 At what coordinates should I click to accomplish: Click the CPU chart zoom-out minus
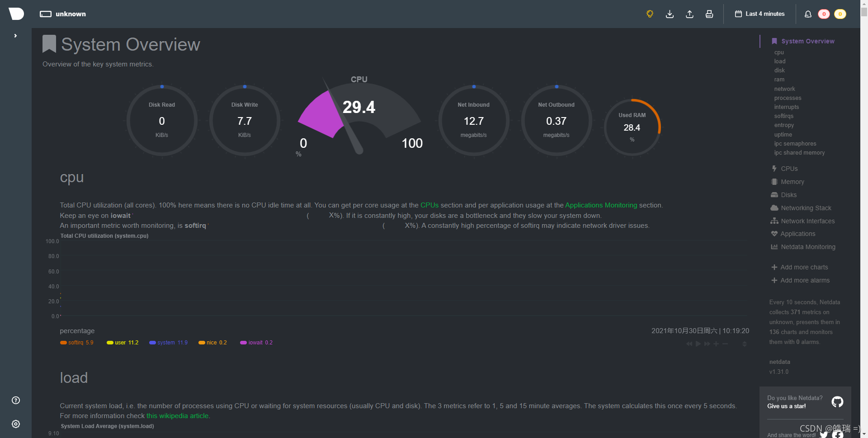pos(725,344)
